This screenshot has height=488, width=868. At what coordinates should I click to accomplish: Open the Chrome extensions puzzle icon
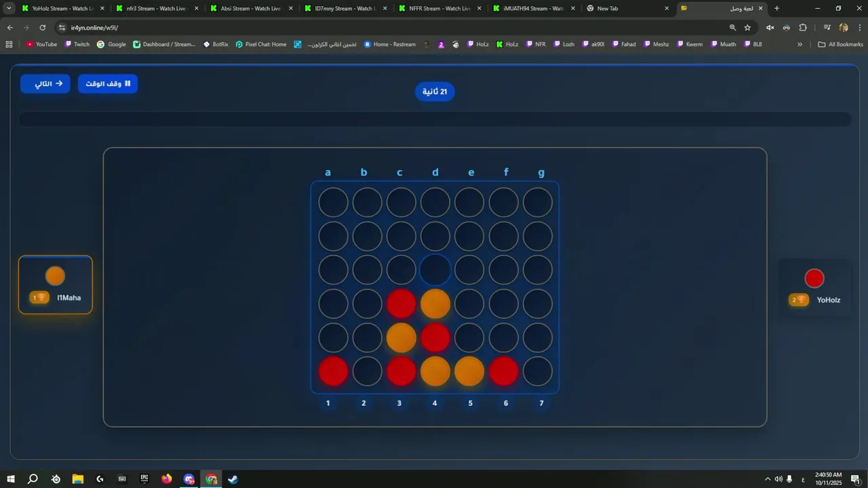coord(803,28)
